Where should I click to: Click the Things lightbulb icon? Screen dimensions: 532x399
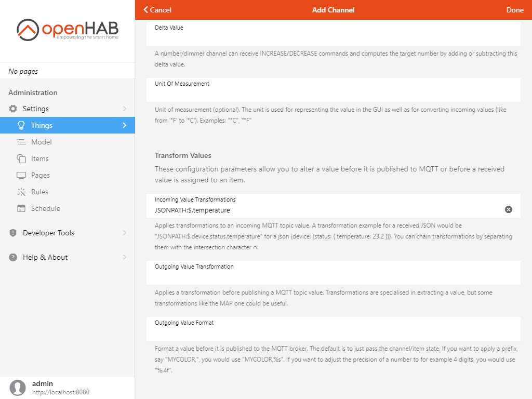pyautogui.click(x=21, y=125)
